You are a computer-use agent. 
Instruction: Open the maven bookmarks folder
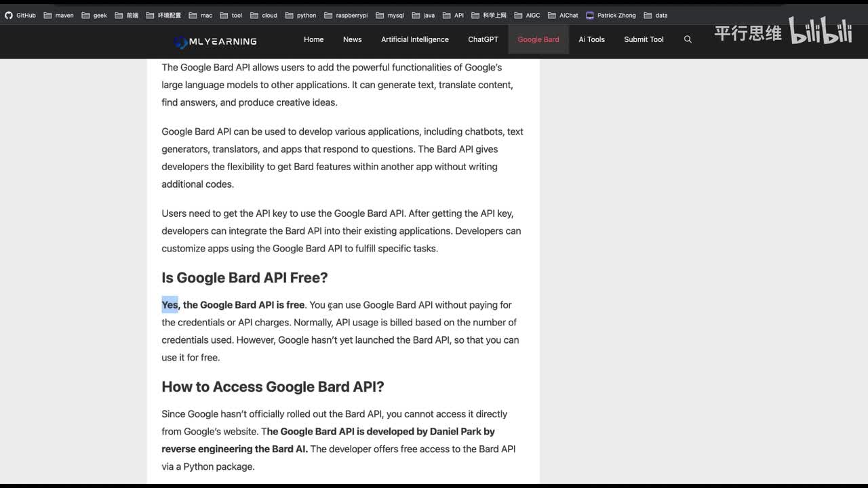(x=59, y=15)
